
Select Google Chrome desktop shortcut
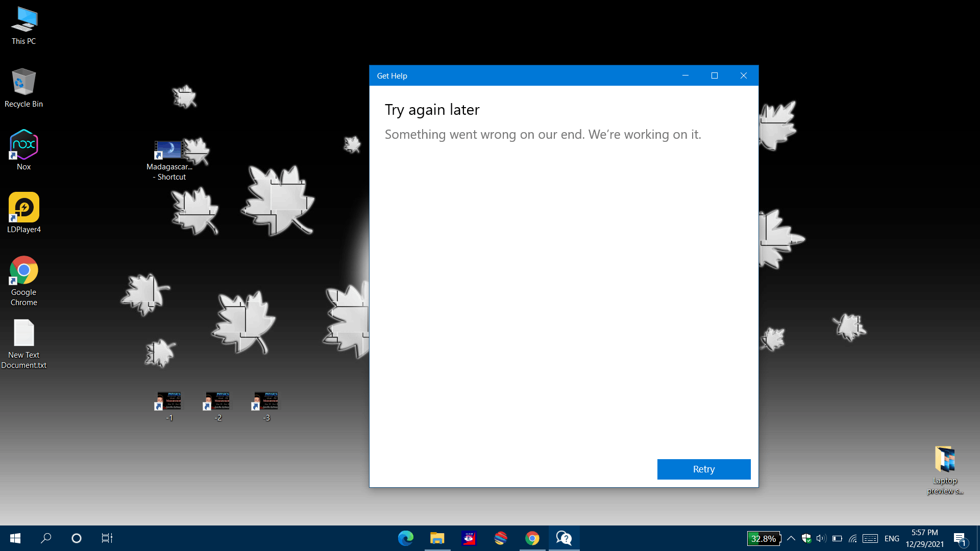pos(23,271)
